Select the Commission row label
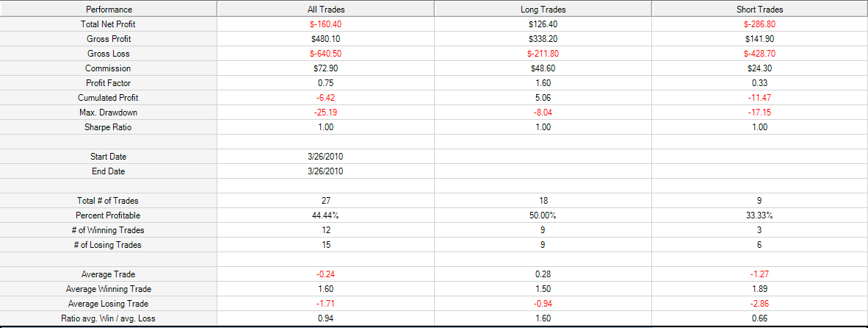Image resolution: width=868 pixels, height=328 pixels. [108, 68]
